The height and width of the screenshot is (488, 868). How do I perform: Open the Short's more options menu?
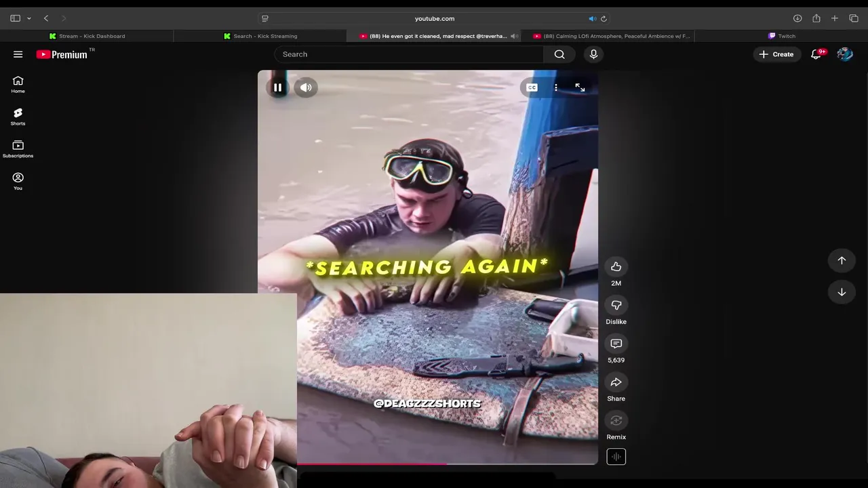(556, 87)
